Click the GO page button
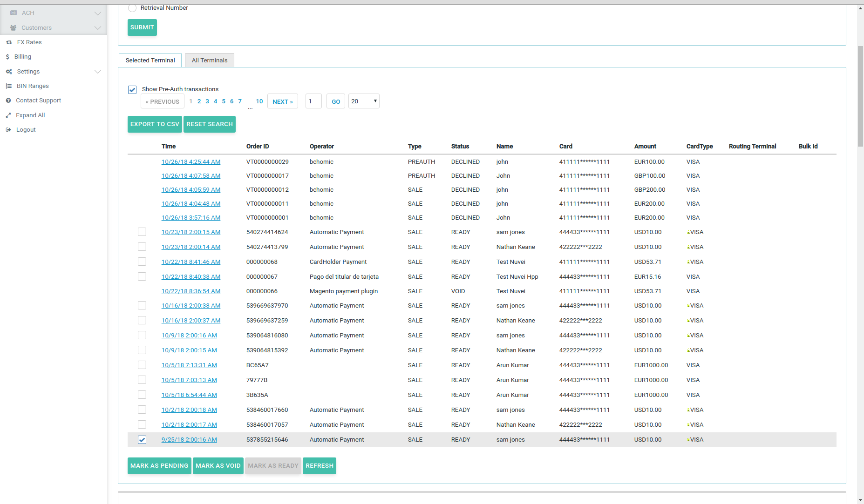Screen dimensions: 864x504 336,101
